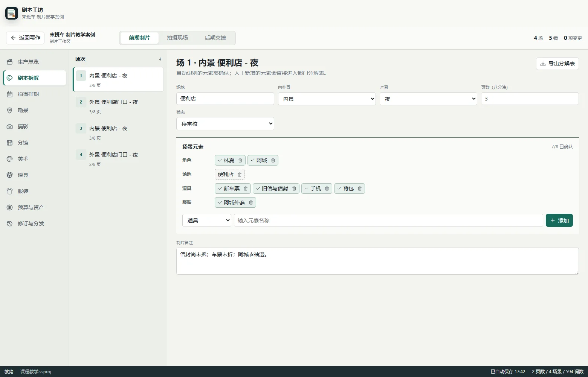Viewport: 588px width, 377px height.
Task: Switch to the 后期交接 tab
Action: [x=215, y=38]
